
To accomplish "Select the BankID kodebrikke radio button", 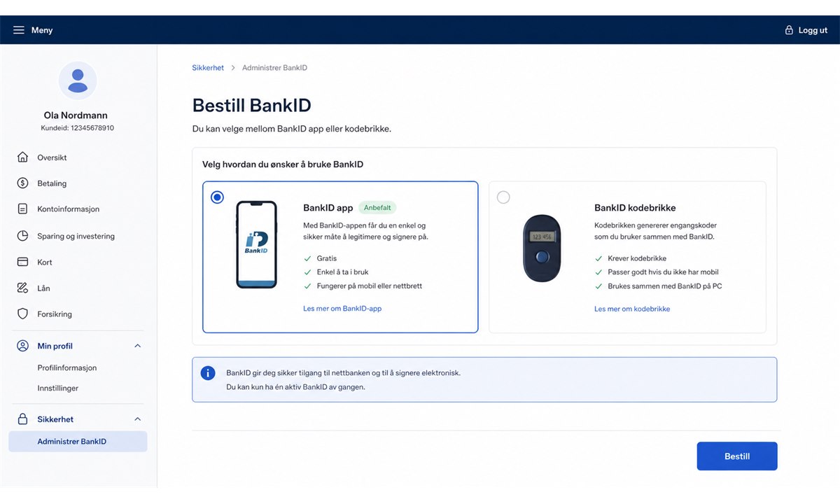I will (x=503, y=197).
